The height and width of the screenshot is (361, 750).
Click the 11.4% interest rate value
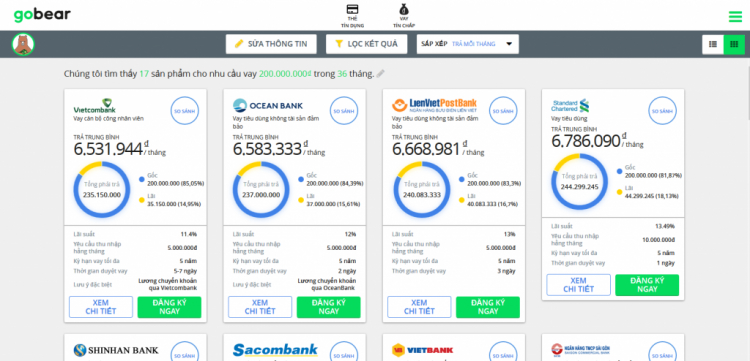[x=188, y=234]
